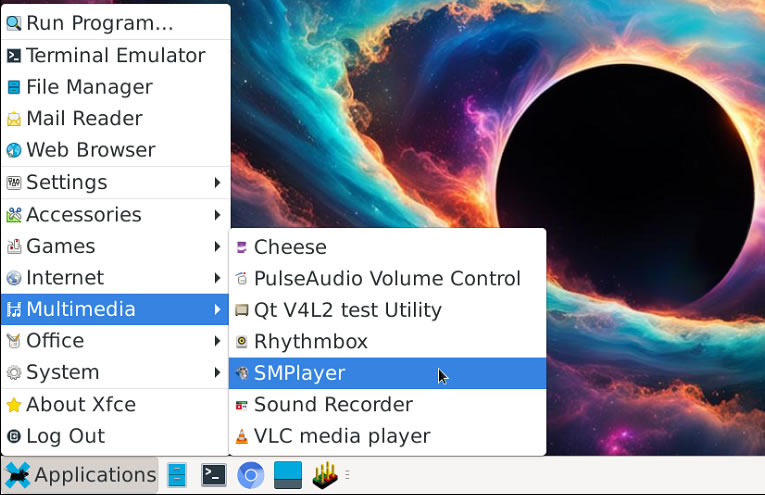Image resolution: width=765 pixels, height=495 pixels.
Task: Open the Internet submenu
Action: [x=65, y=278]
